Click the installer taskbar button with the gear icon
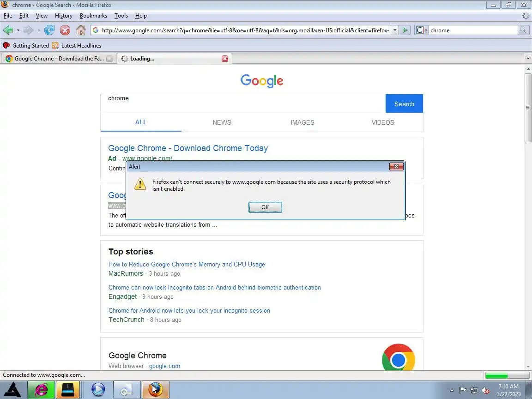Viewport: 532px width, 399px height. pos(127,389)
